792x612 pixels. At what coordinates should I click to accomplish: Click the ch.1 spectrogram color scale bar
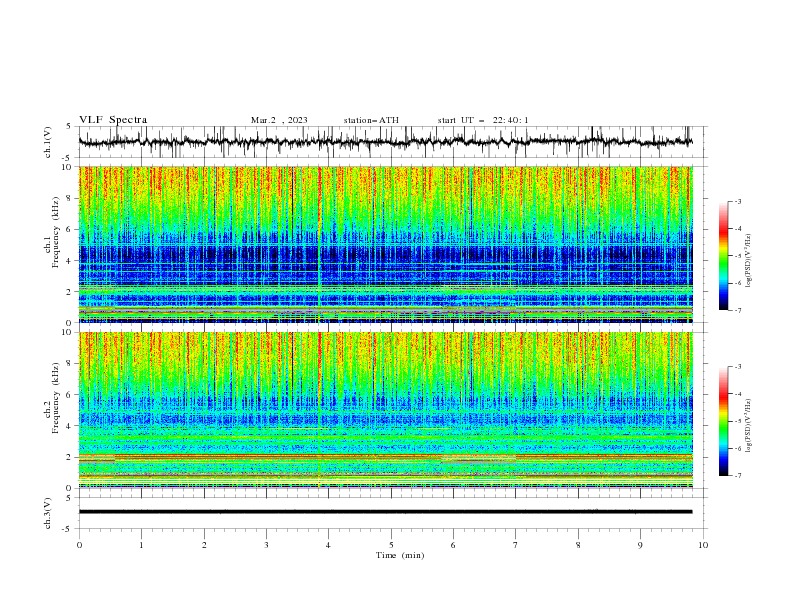(x=723, y=256)
